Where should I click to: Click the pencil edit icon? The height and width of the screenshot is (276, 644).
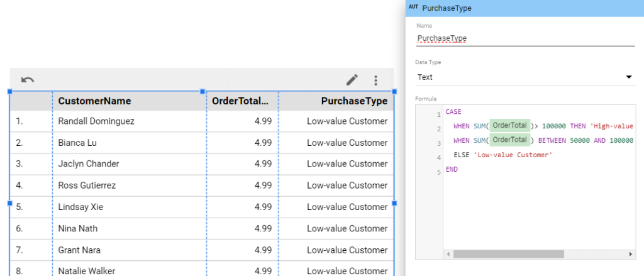(x=352, y=80)
